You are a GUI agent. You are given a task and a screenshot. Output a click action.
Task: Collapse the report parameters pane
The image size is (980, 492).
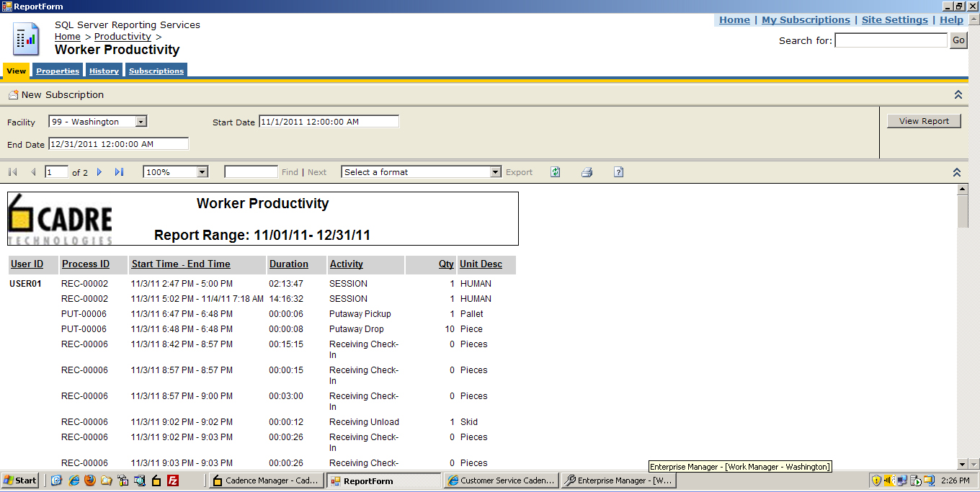click(958, 94)
